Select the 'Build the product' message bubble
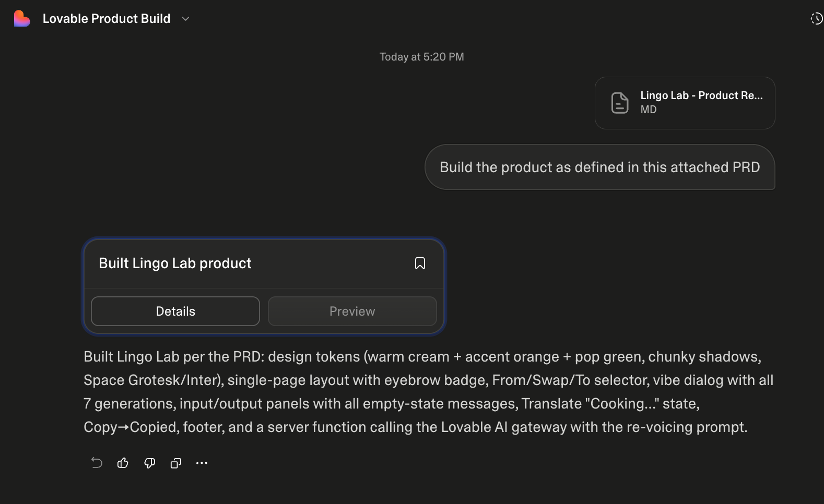The height and width of the screenshot is (504, 824). pos(599,167)
